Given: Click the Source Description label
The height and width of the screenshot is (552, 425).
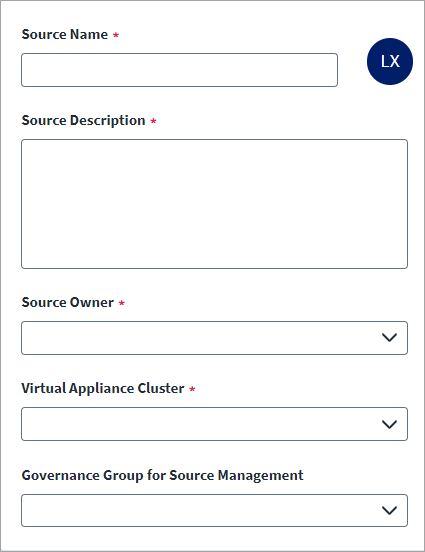Looking at the screenshot, I should pos(83,121).
